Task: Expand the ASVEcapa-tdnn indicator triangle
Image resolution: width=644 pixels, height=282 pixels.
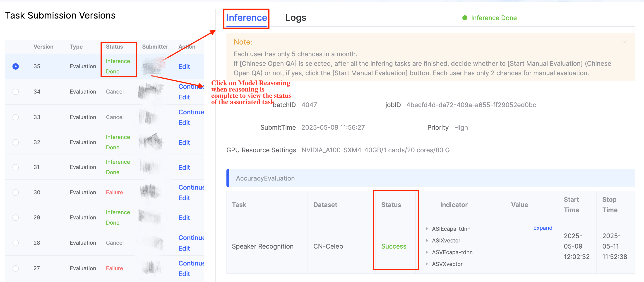Action: click(x=427, y=252)
